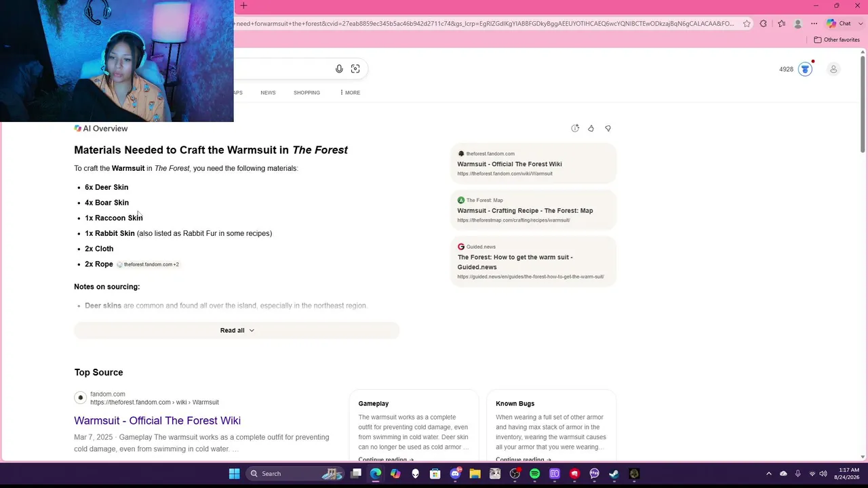Screen dimensions: 868x488
Task: Open a new browser tab
Action: 243,6
